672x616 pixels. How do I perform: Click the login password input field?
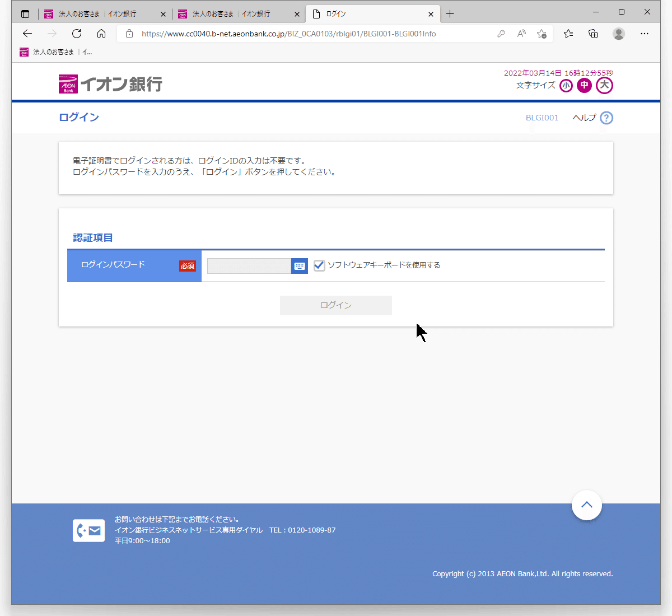click(x=248, y=265)
